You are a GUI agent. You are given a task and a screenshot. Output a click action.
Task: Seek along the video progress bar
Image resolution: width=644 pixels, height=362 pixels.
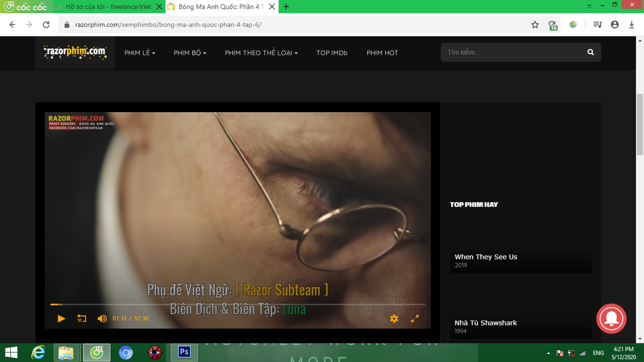[237, 305]
